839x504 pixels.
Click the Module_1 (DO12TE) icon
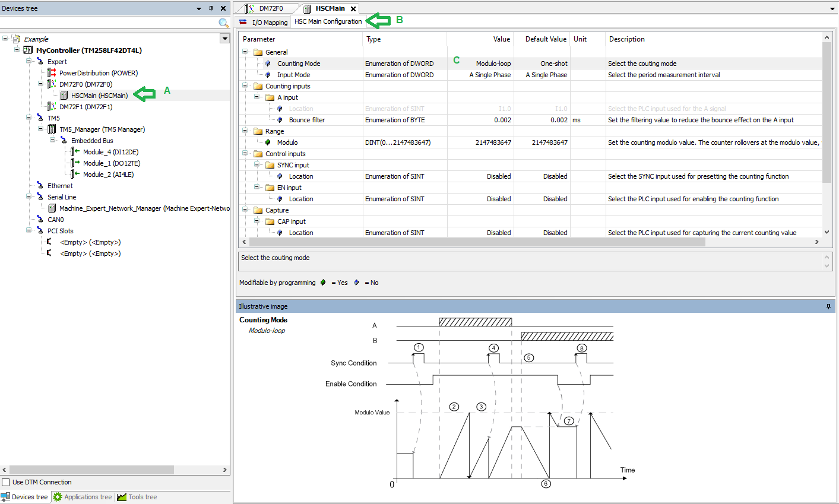[x=75, y=163]
